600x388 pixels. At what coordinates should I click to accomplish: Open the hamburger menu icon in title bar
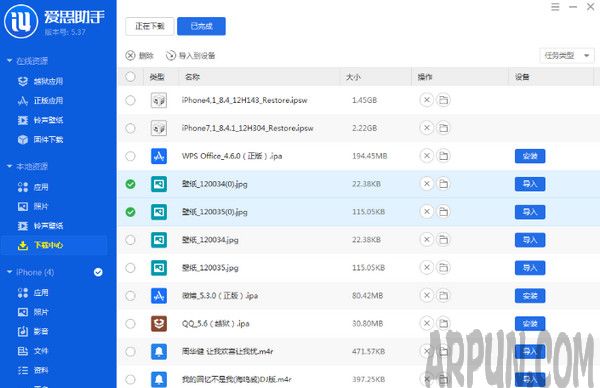[x=555, y=7]
